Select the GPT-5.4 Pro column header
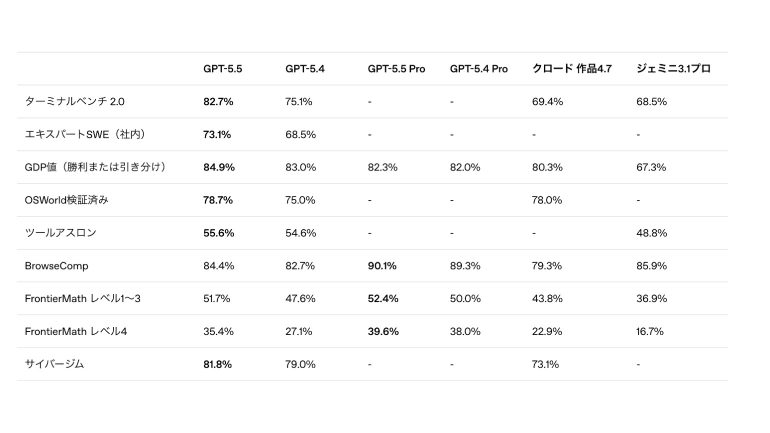Screen dimensions: 770x433 (x=478, y=69)
